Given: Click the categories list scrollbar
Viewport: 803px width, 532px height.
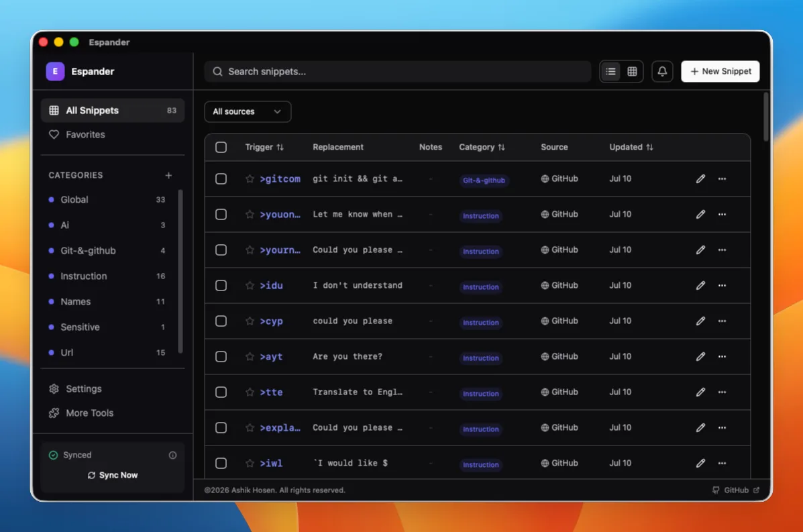Looking at the screenshot, I should pos(180,272).
